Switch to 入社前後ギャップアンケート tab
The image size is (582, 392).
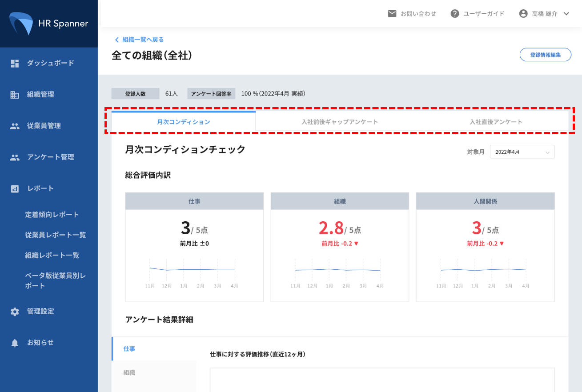coord(339,122)
